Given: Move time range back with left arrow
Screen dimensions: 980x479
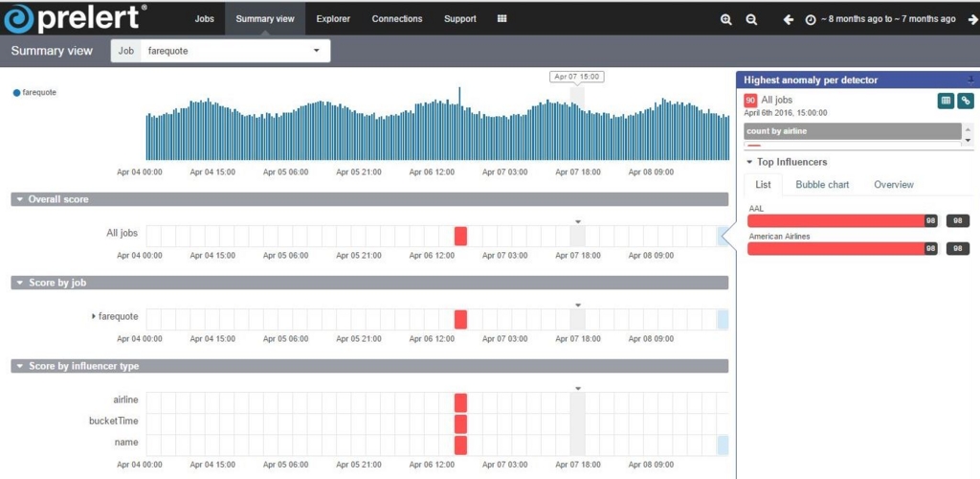Looking at the screenshot, I should tap(789, 19).
